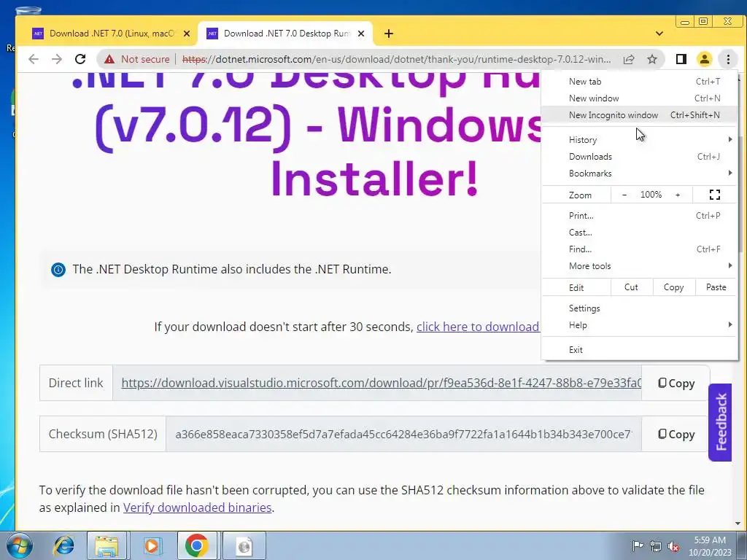747x560 pixels.
Task: Open Downloads from the Chrome menu
Action: tap(639, 157)
